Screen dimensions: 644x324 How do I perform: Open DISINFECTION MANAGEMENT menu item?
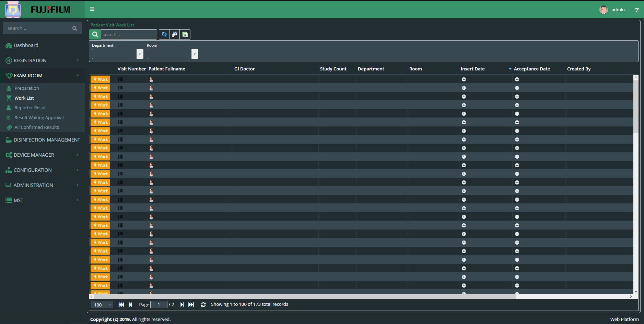pyautogui.click(x=47, y=140)
